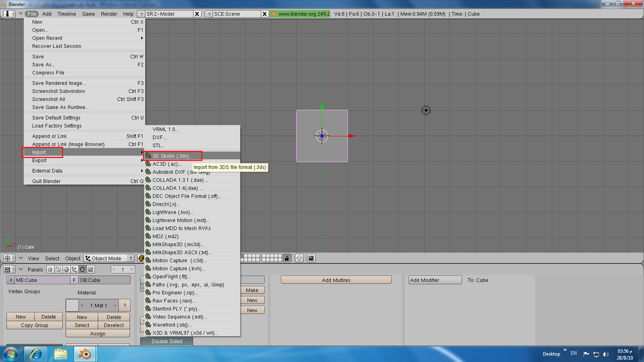Click Copy Group button
644x362 pixels.
(35, 325)
